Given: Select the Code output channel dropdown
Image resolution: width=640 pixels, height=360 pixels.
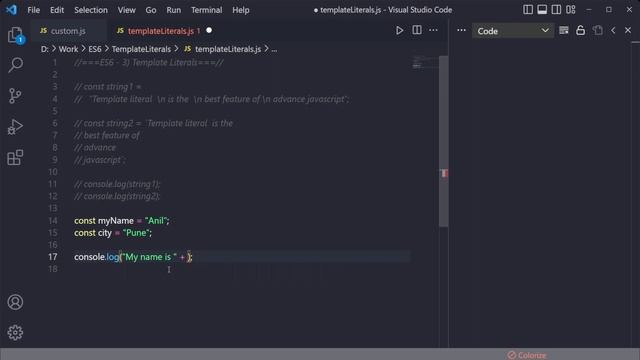Looking at the screenshot, I should coord(513,31).
